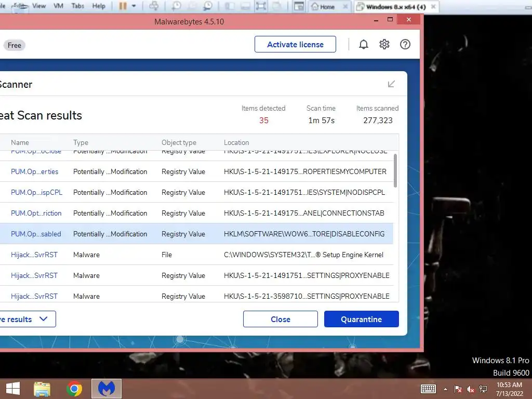532x399 pixels.
Task: Click the scan time value 1m 57s
Action: 321,121
